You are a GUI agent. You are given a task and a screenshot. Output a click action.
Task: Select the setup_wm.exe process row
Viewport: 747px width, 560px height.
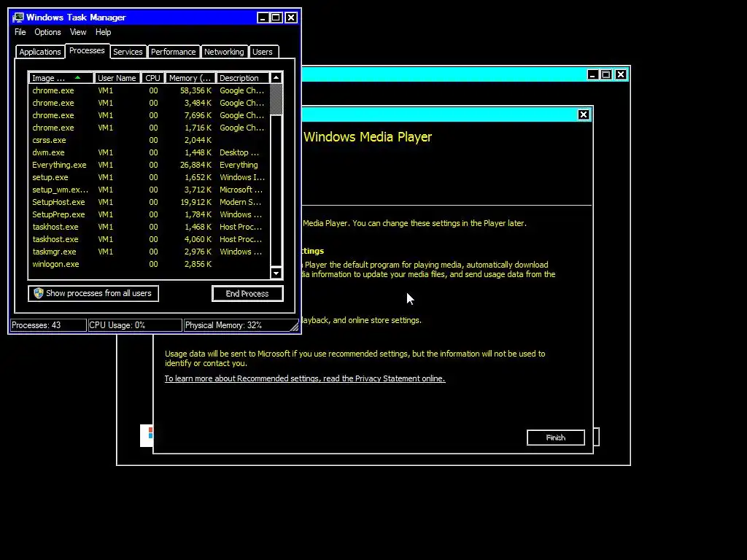149,190
